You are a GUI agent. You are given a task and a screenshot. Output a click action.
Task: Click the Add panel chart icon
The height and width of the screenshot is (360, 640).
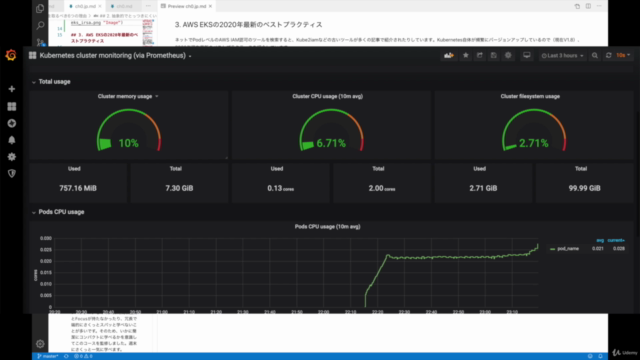(449, 56)
